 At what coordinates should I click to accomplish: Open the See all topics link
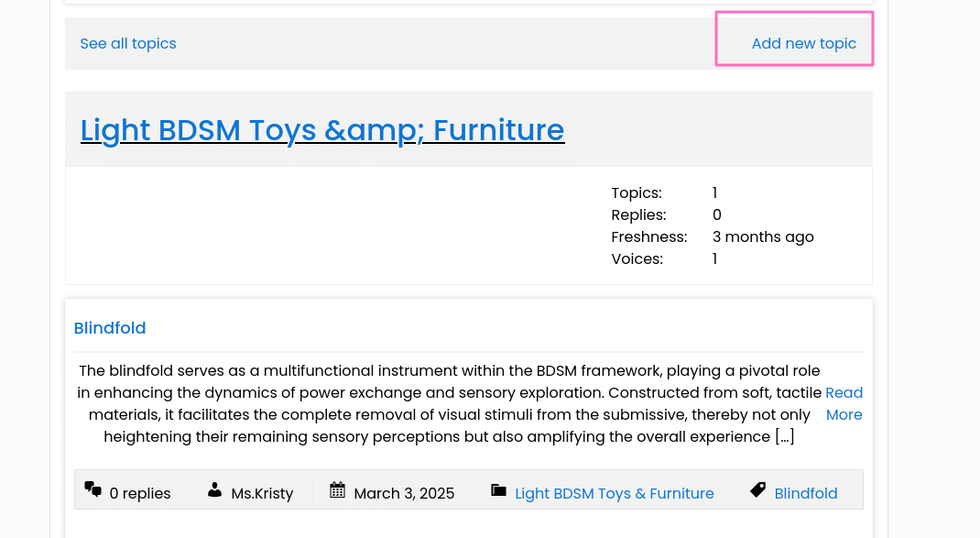[x=128, y=44]
